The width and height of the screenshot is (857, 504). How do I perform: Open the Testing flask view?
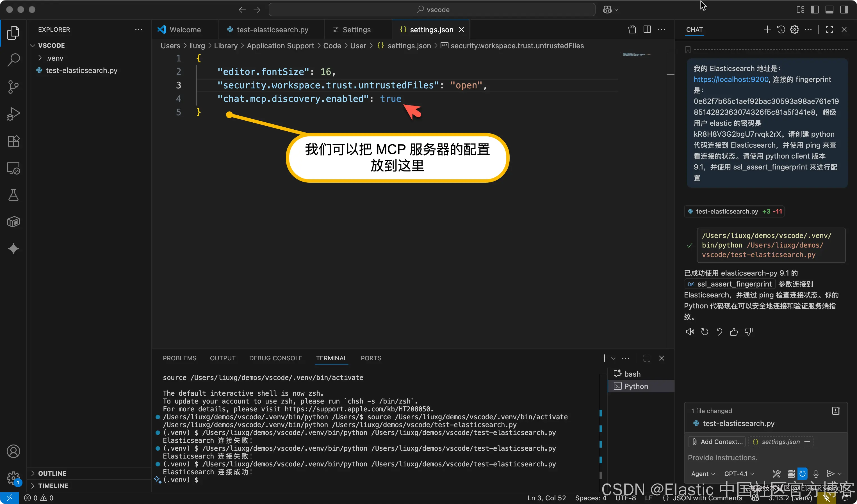(x=13, y=195)
